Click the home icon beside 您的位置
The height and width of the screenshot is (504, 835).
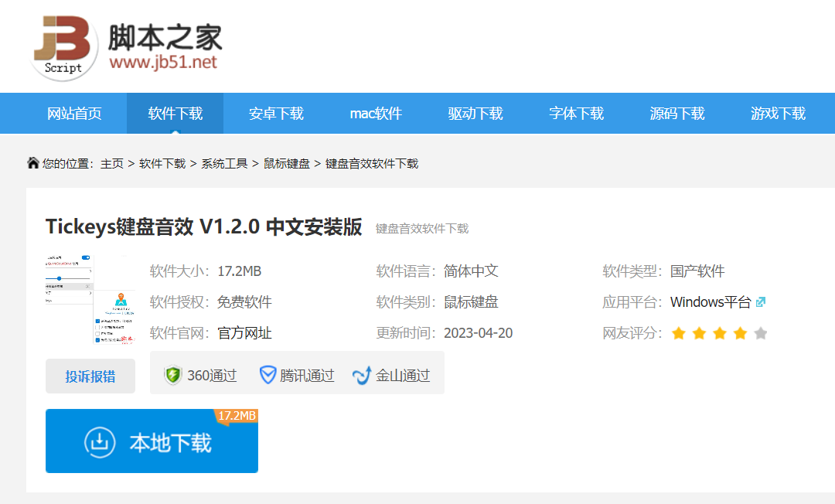coord(33,163)
